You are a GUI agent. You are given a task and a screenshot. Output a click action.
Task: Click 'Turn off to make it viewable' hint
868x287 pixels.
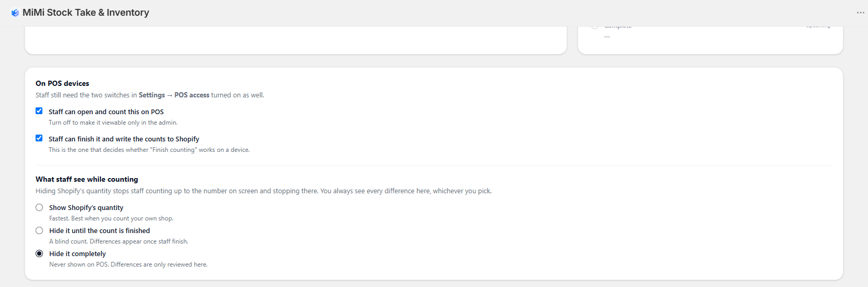(113, 123)
